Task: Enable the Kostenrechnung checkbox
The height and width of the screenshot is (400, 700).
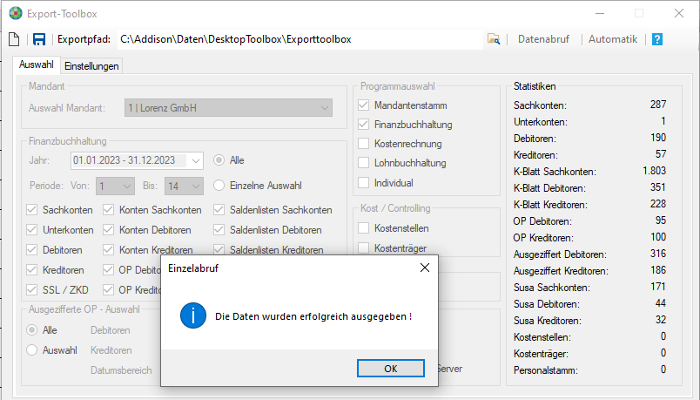Action: coord(363,144)
